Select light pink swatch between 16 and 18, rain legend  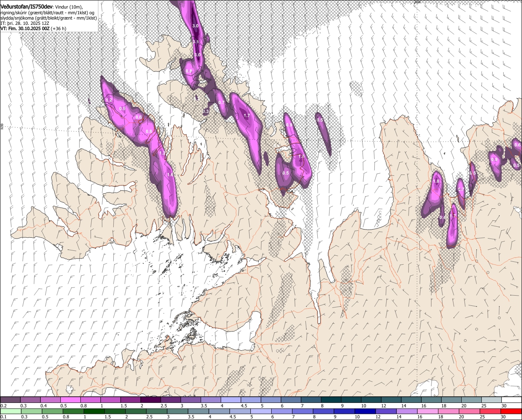428,411
